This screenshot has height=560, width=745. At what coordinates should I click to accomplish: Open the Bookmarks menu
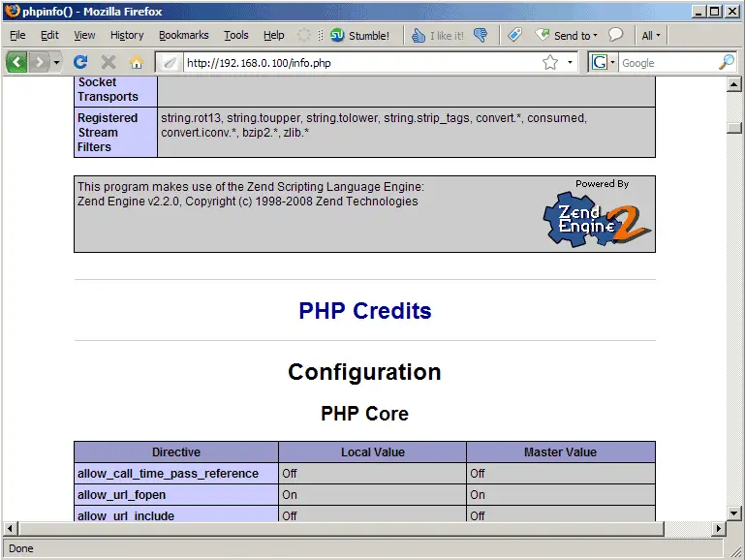click(184, 35)
